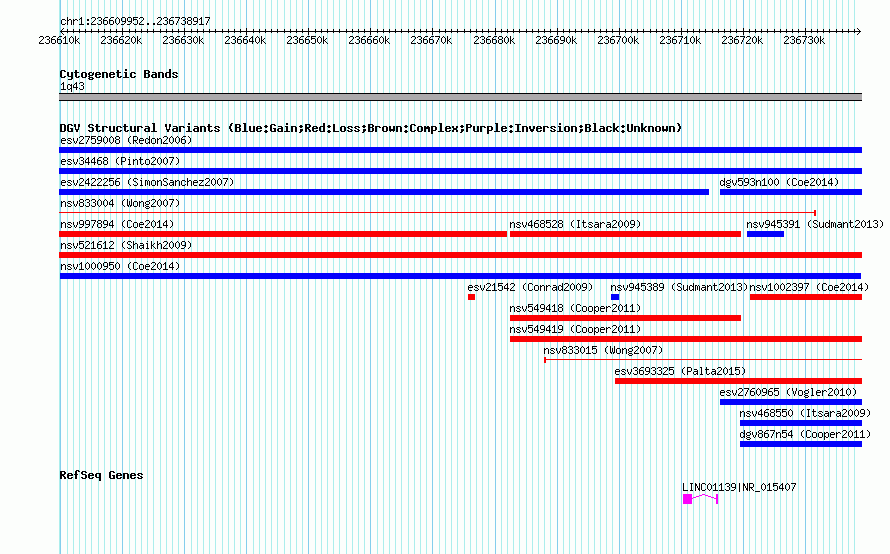Click the 236670k ruler tick label
This screenshot has height=554, width=890.
coord(431,40)
